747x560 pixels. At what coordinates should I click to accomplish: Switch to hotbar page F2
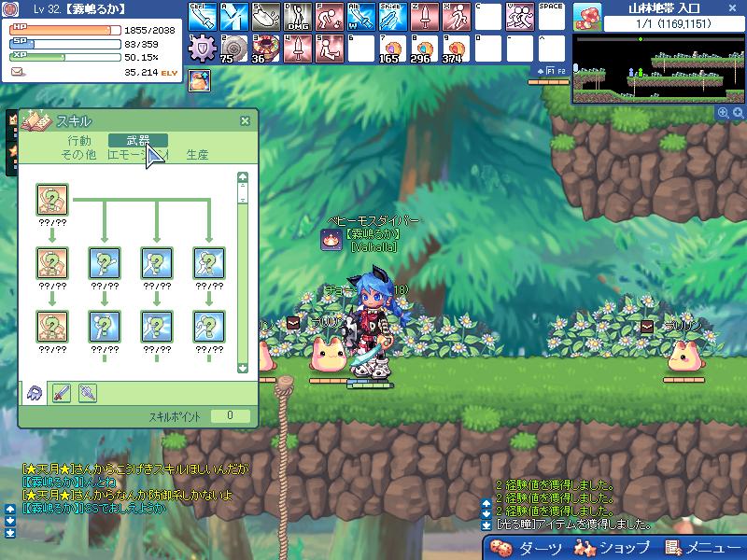pyautogui.click(x=561, y=71)
